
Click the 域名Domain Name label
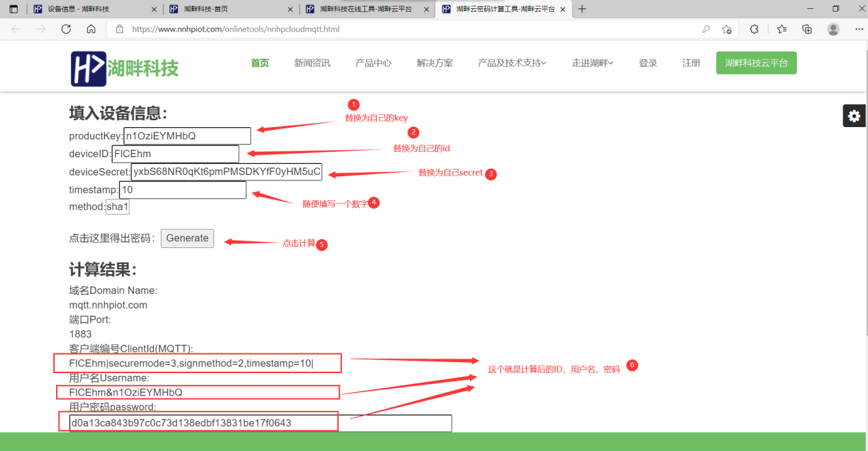tap(113, 290)
